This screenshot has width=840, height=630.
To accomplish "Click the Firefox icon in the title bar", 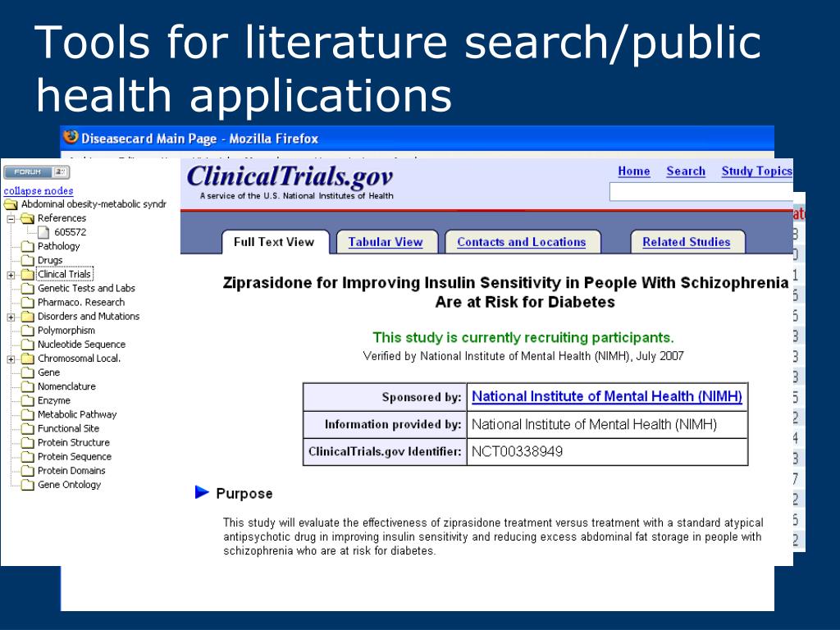I will (71, 138).
